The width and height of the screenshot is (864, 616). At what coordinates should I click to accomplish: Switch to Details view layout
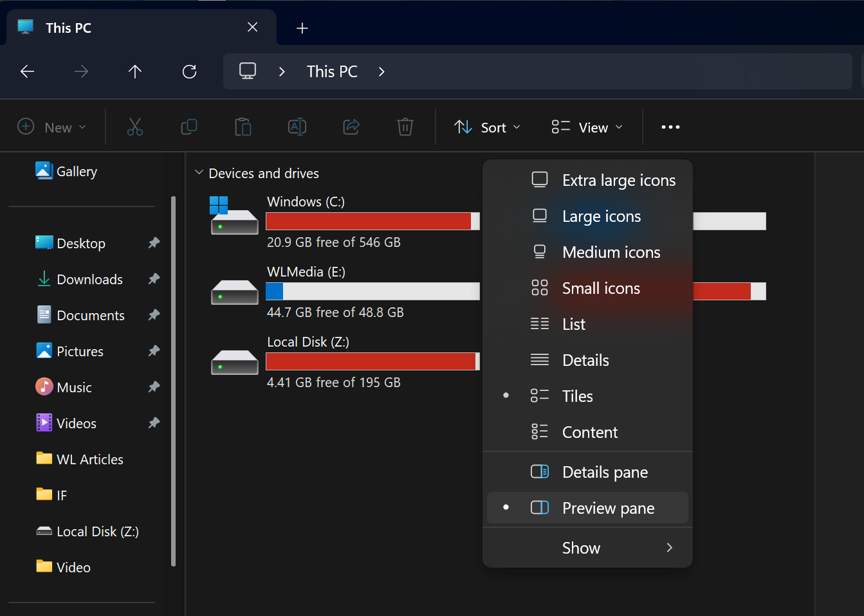(585, 360)
